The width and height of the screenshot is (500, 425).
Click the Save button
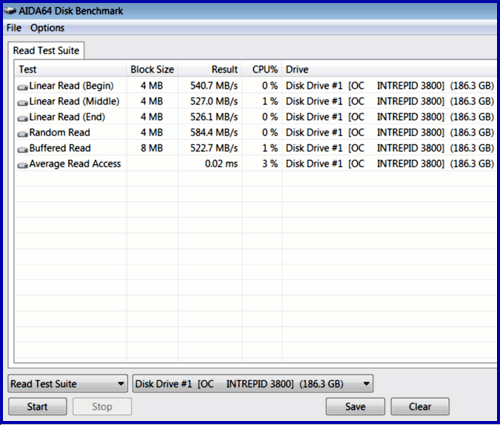pos(355,406)
